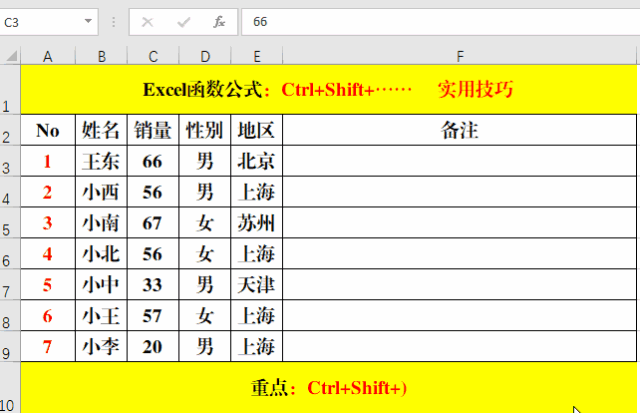Click the 销量 header cell

coord(152,130)
